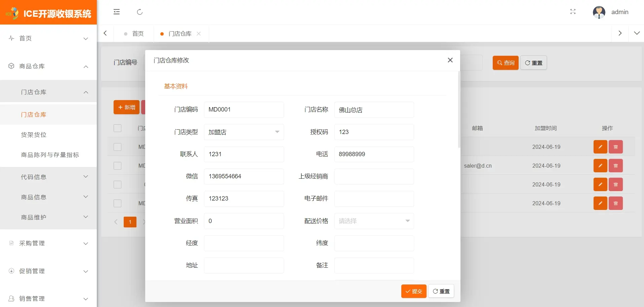Click the 授权码 input field
Screen dimensions: 644x307
coord(374,132)
